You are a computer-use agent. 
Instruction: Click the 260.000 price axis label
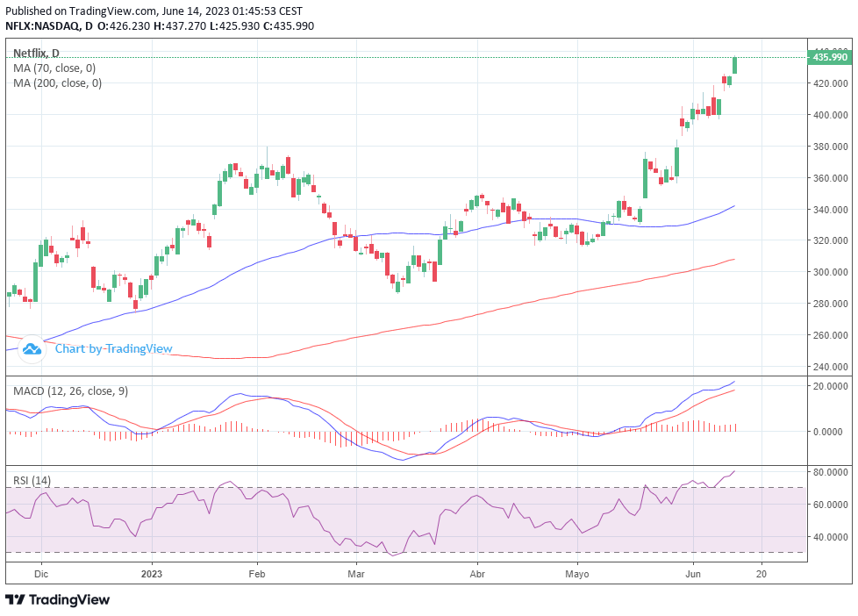(x=830, y=335)
